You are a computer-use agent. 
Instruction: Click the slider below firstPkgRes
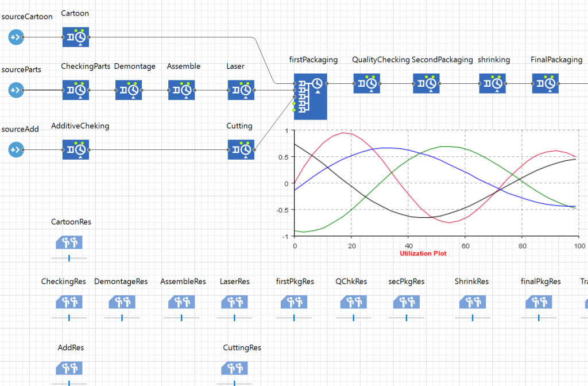(x=295, y=318)
